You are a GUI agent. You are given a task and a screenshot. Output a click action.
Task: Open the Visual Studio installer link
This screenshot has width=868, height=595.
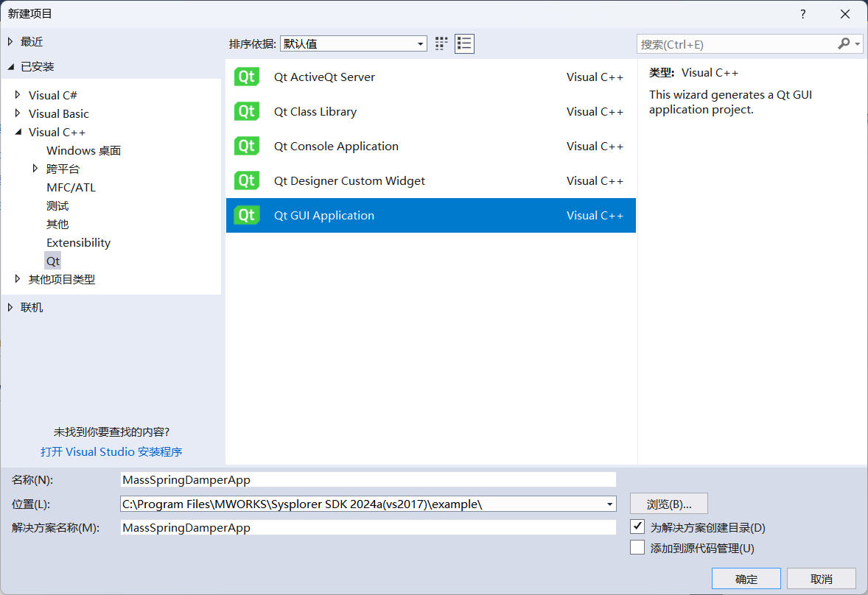111,451
